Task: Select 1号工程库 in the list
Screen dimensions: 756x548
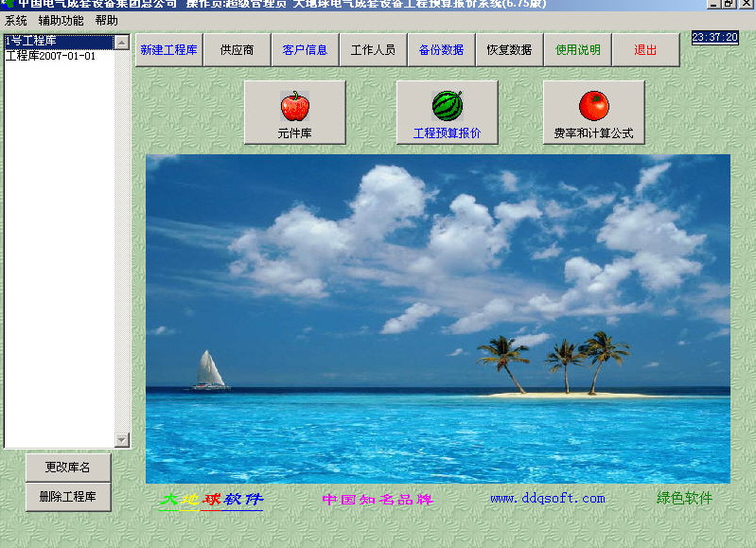Action: (60, 42)
